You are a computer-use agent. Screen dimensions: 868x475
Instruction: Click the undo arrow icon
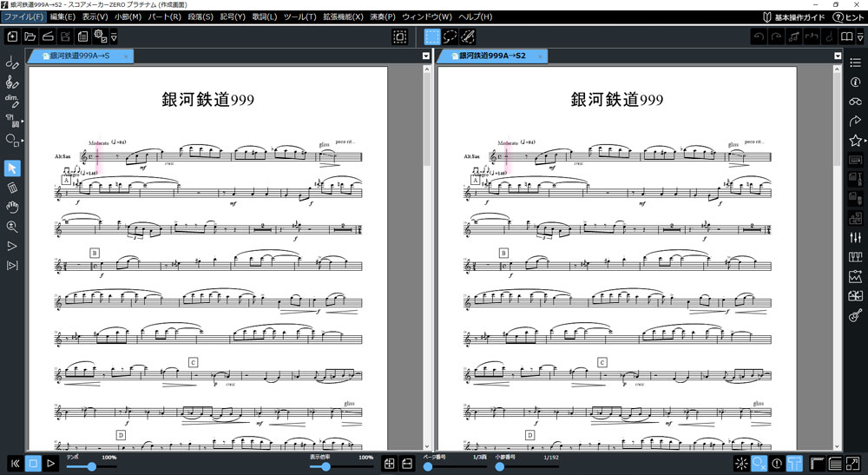point(759,36)
